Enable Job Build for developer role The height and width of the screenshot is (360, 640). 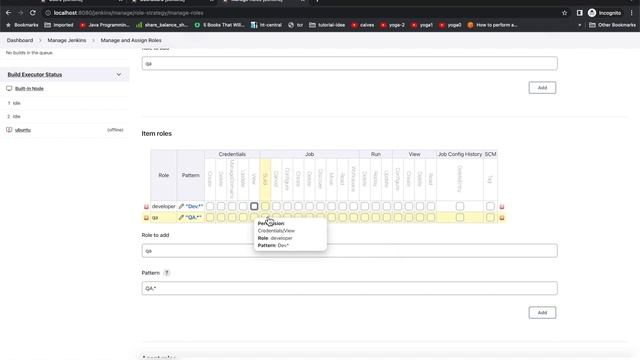[x=265, y=207]
